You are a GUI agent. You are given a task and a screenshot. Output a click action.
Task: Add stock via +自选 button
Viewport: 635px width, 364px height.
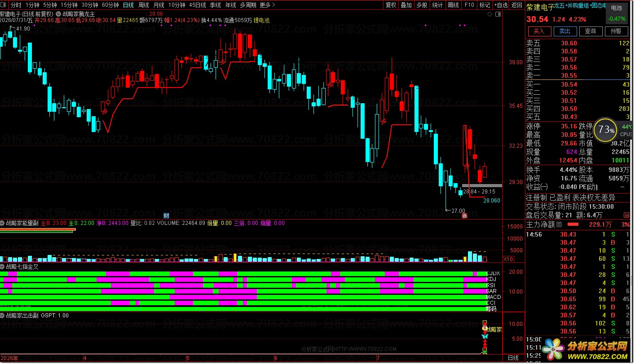click(x=501, y=5)
